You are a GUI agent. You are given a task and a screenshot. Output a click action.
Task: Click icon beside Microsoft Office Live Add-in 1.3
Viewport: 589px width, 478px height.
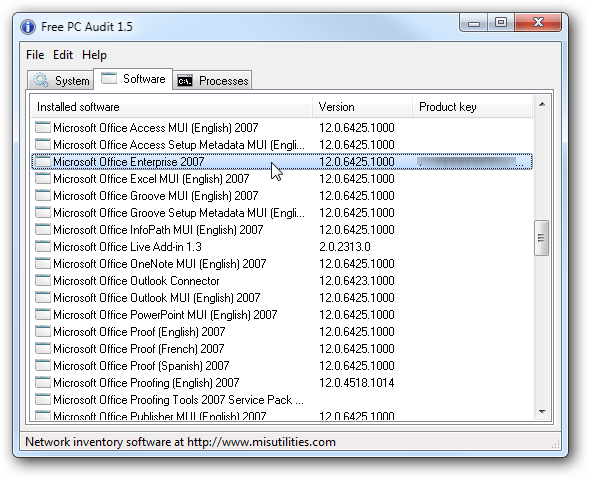(x=43, y=246)
